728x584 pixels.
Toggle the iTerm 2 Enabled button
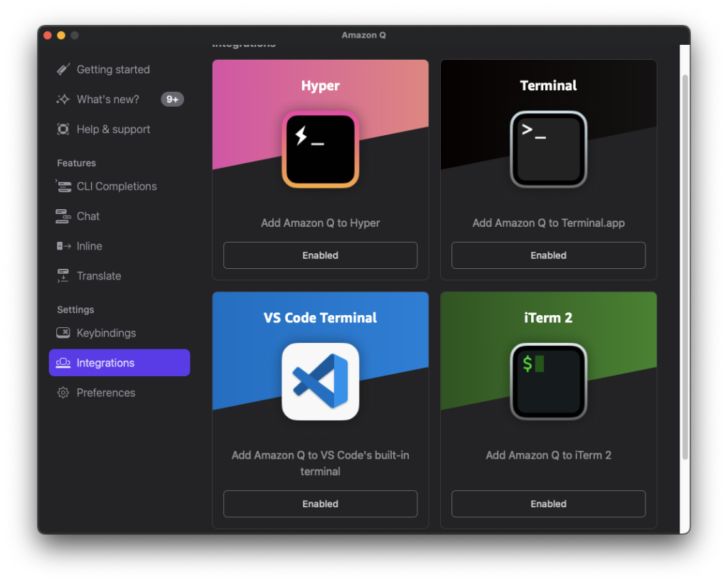tap(548, 504)
